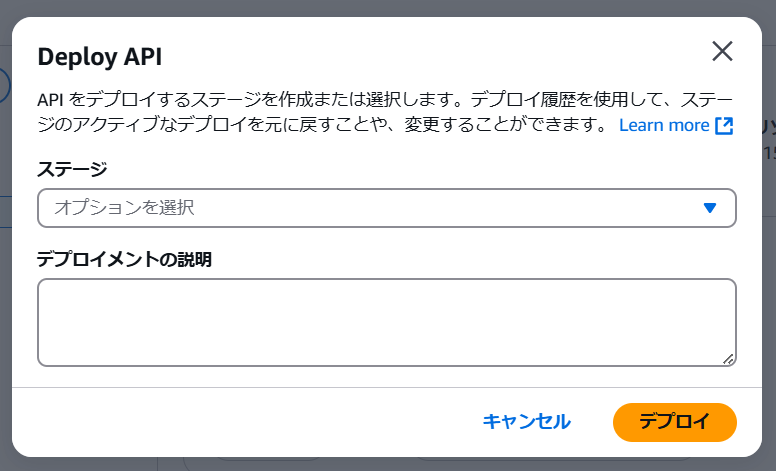Click the external link icon beside Learn more
This screenshot has width=776, height=471.
725,125
